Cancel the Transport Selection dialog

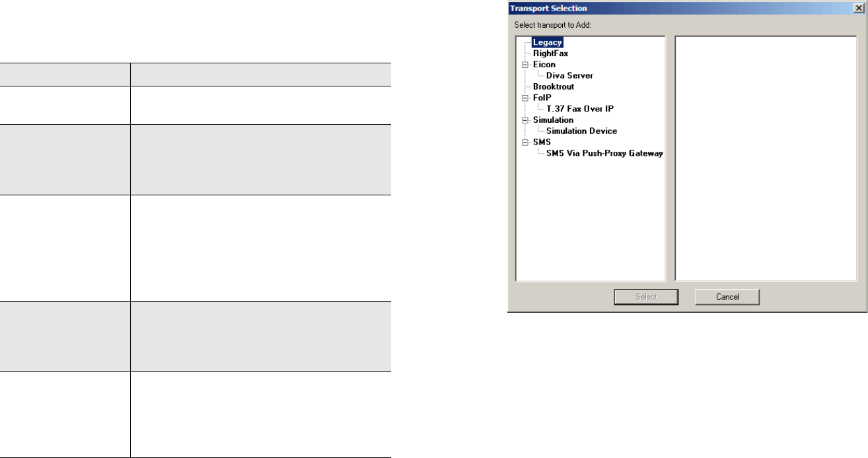pos(727,297)
